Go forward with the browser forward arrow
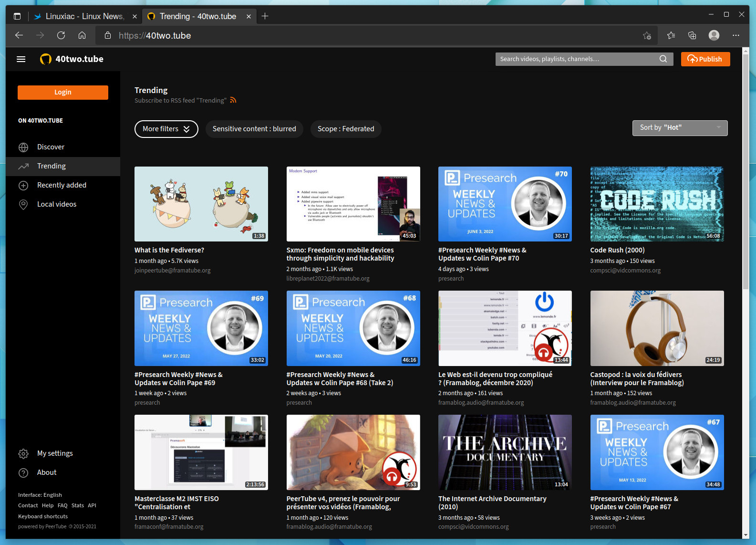756x545 pixels. 40,35
